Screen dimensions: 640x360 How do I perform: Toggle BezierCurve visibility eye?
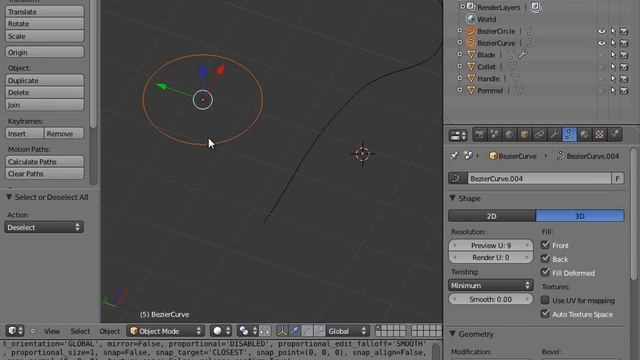(601, 43)
